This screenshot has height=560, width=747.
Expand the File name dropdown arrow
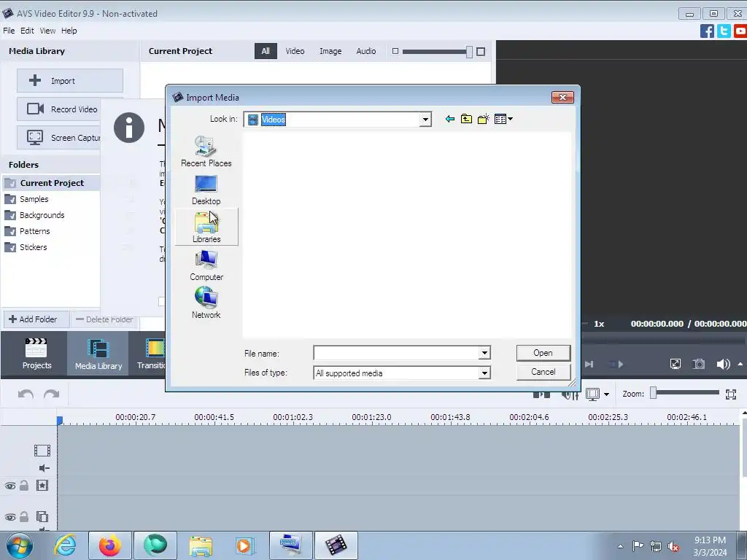(484, 353)
